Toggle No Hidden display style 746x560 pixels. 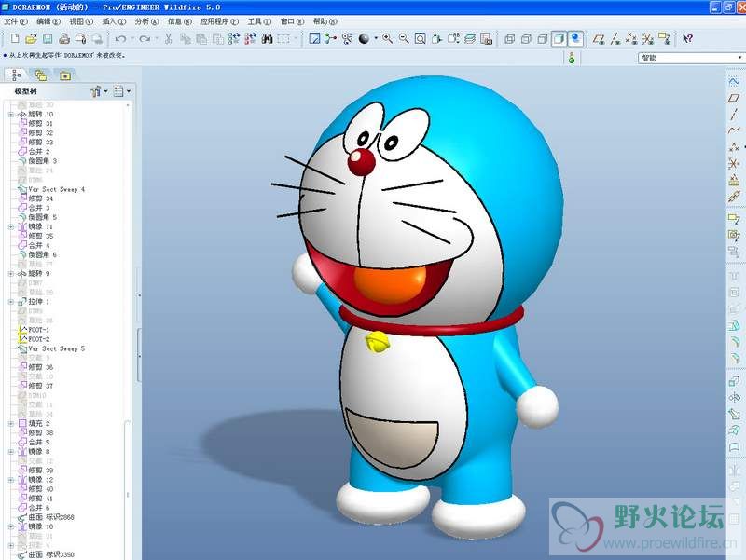pyautogui.click(x=543, y=39)
